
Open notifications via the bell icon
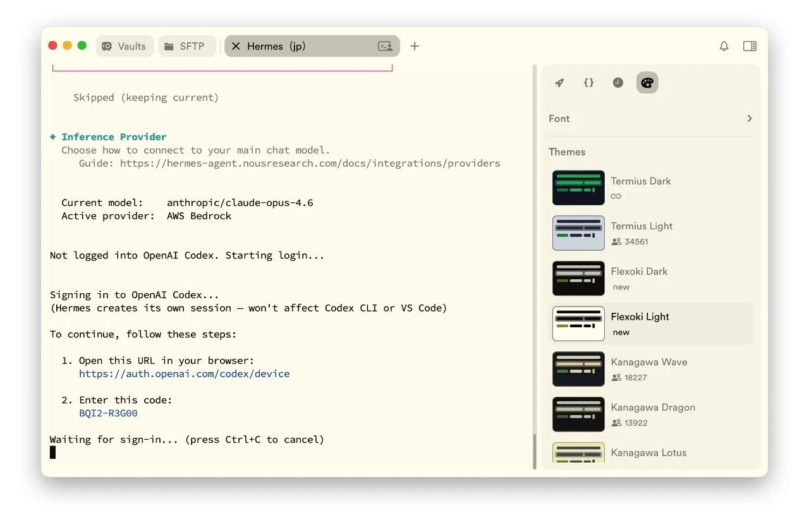[724, 46]
